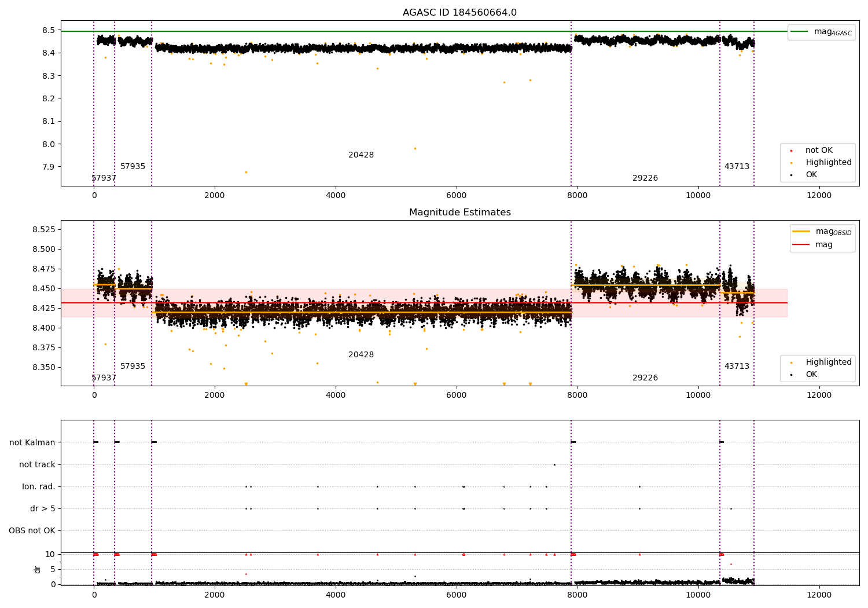868x608 pixels.
Task: Click OBSID label 57935 in top plot
Action: tap(133, 167)
